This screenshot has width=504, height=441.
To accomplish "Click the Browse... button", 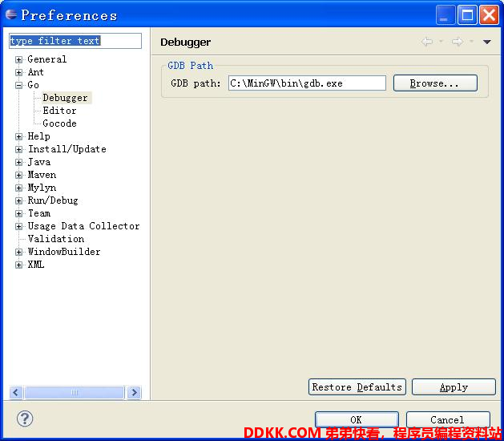I will (435, 83).
